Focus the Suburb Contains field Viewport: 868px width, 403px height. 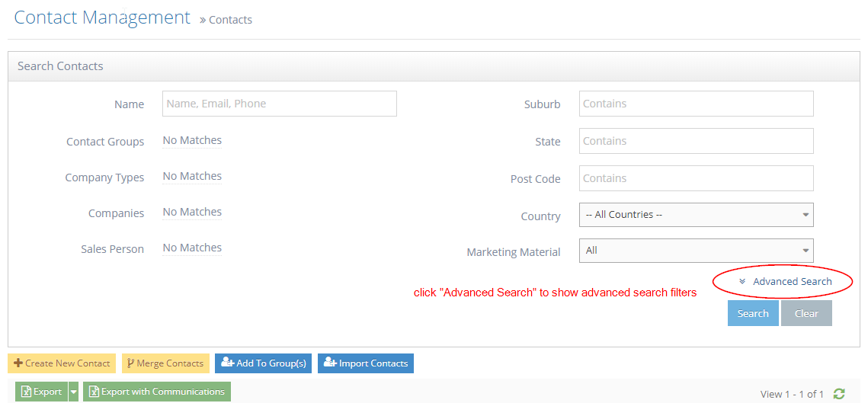tap(697, 104)
